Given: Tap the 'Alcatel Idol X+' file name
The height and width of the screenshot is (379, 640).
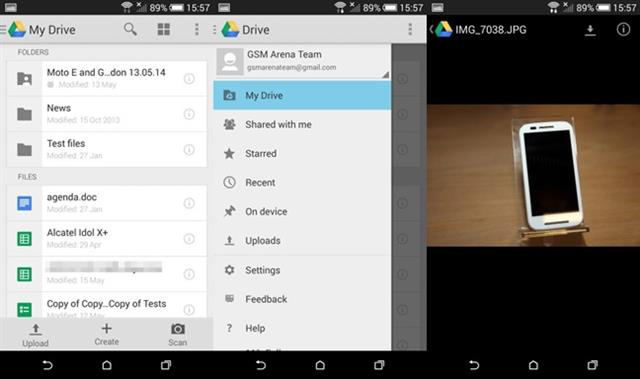Looking at the screenshot, I should (x=78, y=233).
